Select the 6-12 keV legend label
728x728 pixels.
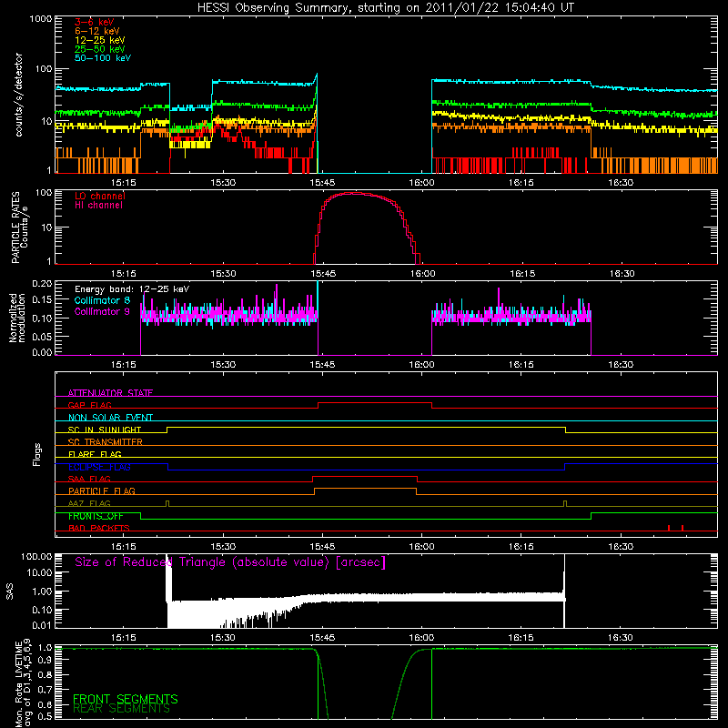[x=97, y=31]
